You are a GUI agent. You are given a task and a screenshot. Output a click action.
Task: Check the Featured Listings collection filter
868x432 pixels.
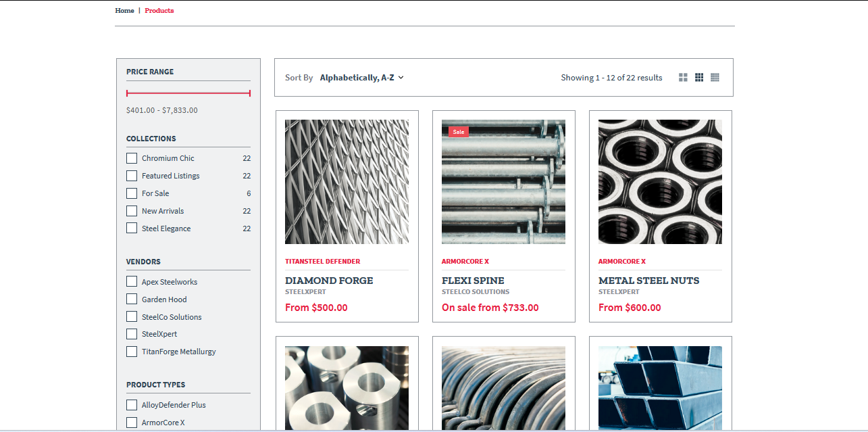click(132, 176)
